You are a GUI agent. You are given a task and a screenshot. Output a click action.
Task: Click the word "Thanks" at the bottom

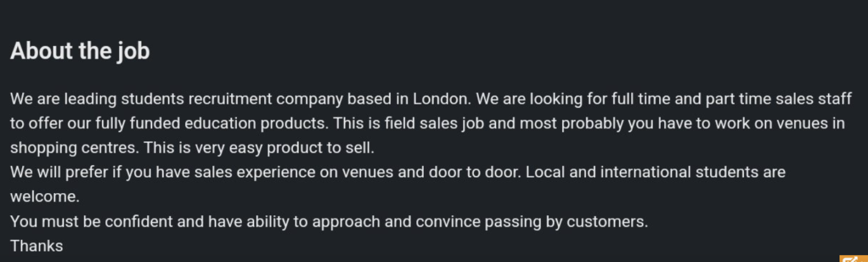[37, 246]
